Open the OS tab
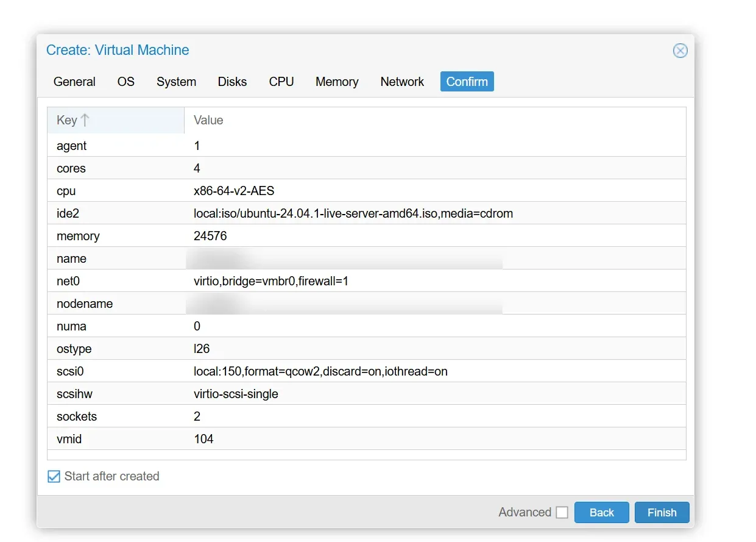Screen dimensions: 756x542 click(x=126, y=82)
